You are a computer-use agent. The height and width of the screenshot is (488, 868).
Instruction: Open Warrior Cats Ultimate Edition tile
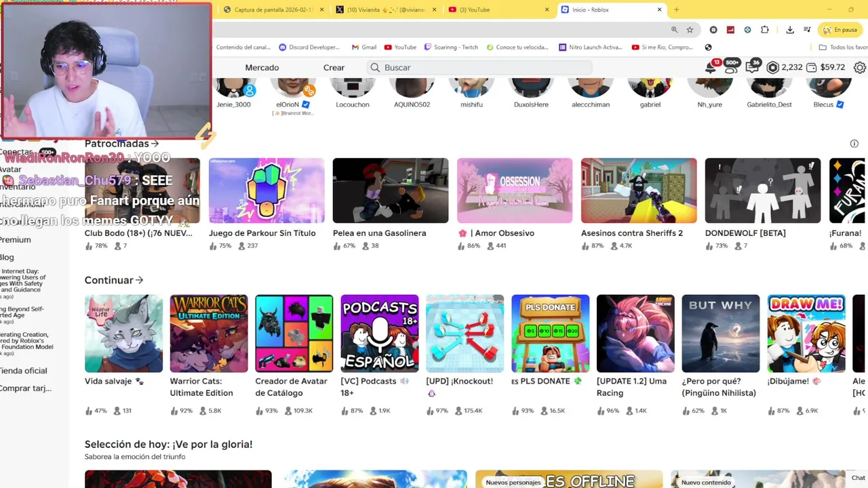pyautogui.click(x=209, y=333)
